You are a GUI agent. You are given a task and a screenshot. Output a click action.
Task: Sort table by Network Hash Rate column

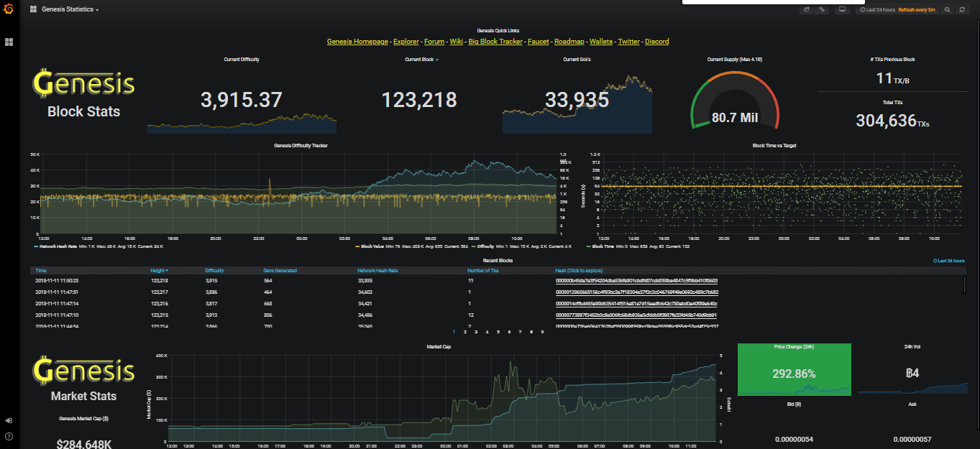376,271
